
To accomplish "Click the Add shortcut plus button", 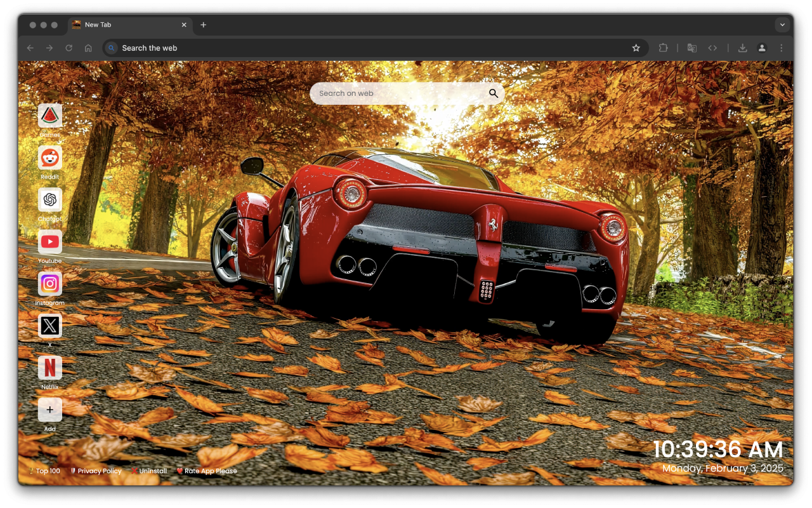I will pos(49,410).
